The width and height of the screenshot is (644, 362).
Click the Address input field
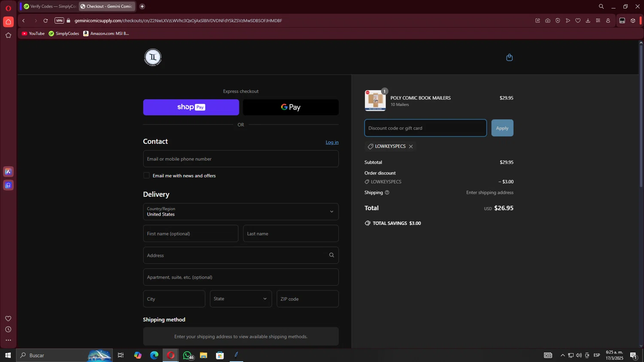click(x=241, y=256)
